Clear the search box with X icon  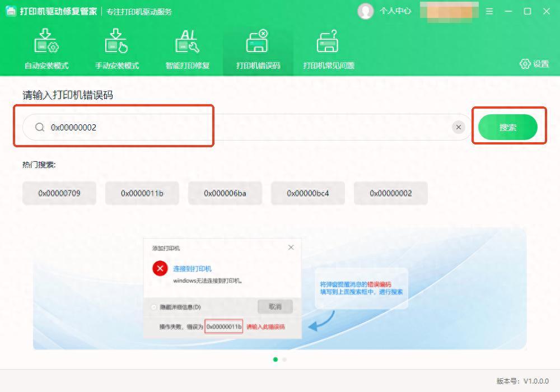[459, 128]
